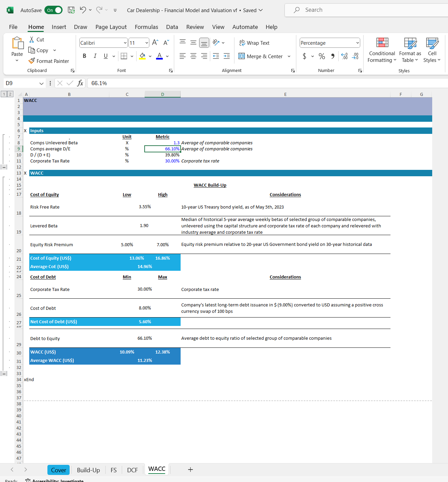This screenshot has width=448, height=482.
Task: Toggle Bold formatting
Action: click(84, 56)
